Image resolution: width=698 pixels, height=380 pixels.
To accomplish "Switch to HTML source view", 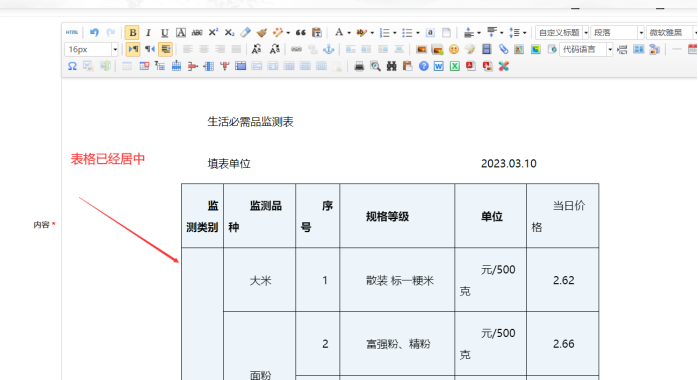I will click(72, 32).
